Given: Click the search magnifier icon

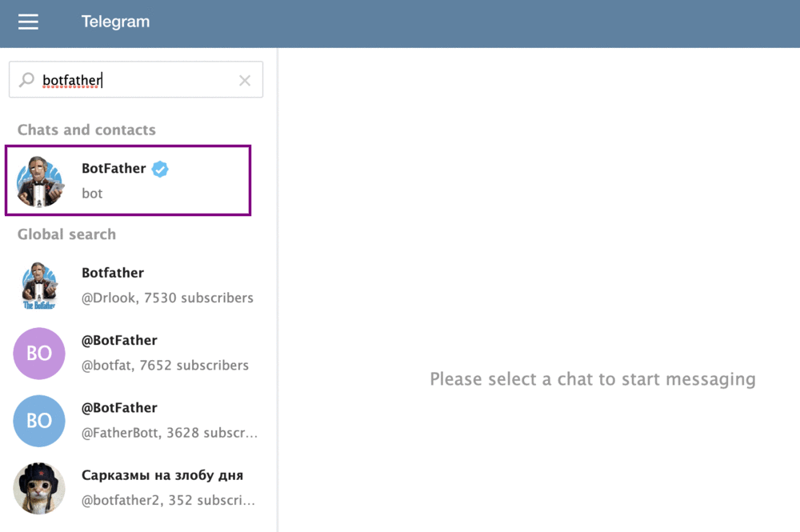Looking at the screenshot, I should (26, 79).
